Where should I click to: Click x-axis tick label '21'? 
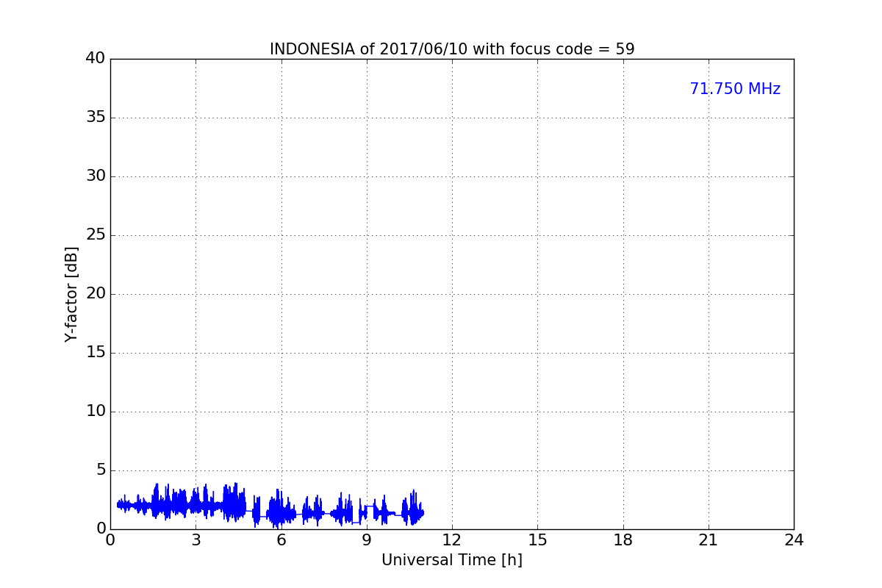(x=709, y=540)
